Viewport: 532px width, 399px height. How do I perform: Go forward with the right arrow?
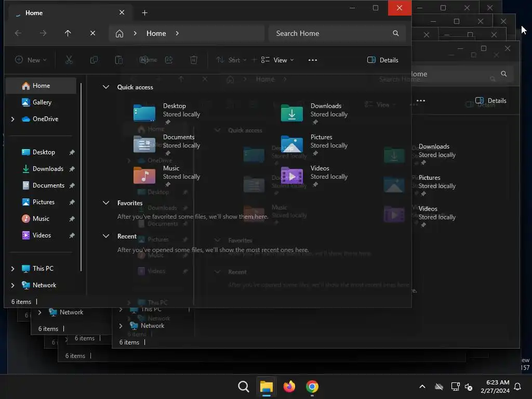click(43, 33)
